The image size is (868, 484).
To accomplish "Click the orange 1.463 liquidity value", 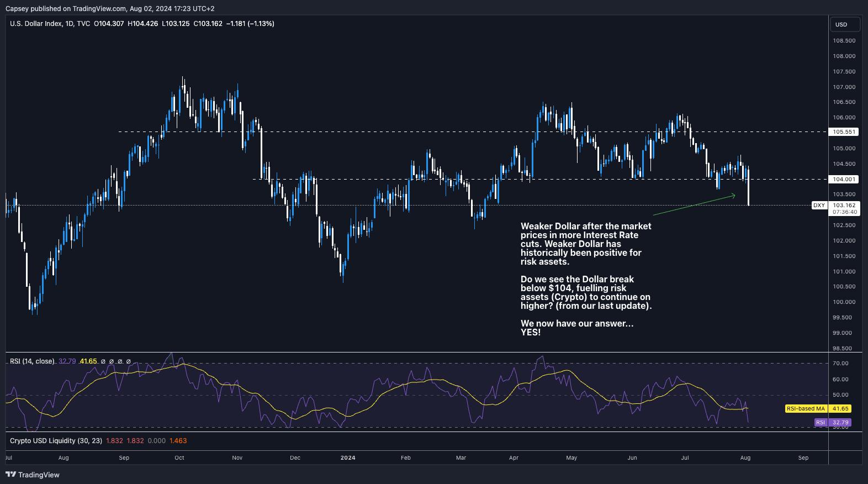I will coord(178,441).
